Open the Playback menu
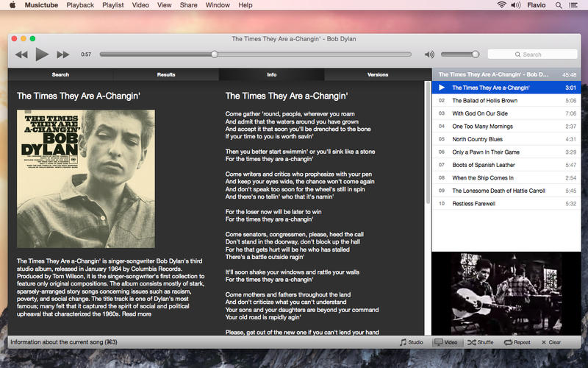Image resolution: width=588 pixels, height=368 pixels. point(80,5)
